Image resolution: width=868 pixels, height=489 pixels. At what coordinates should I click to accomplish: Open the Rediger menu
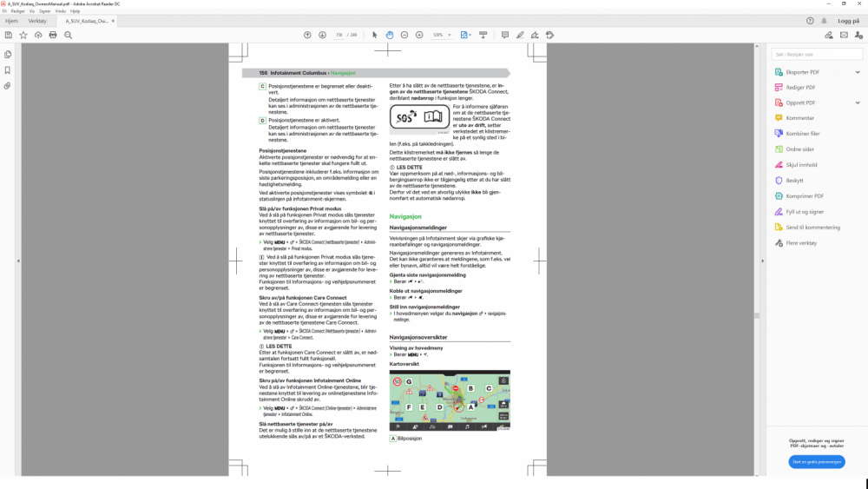[17, 11]
